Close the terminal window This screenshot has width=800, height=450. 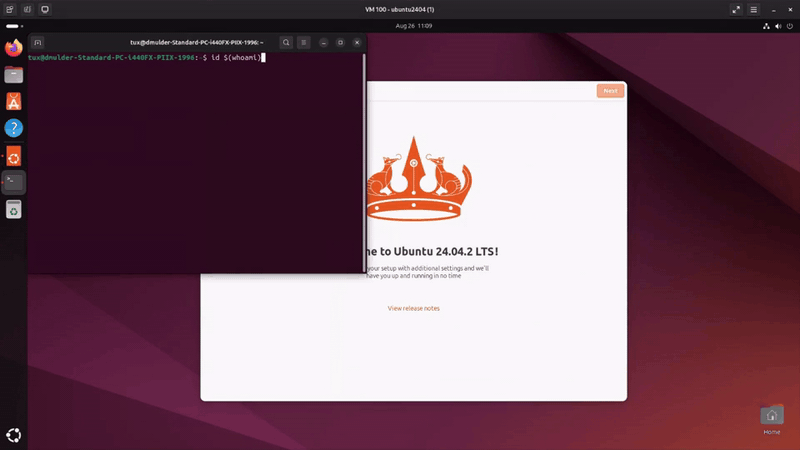click(x=357, y=42)
